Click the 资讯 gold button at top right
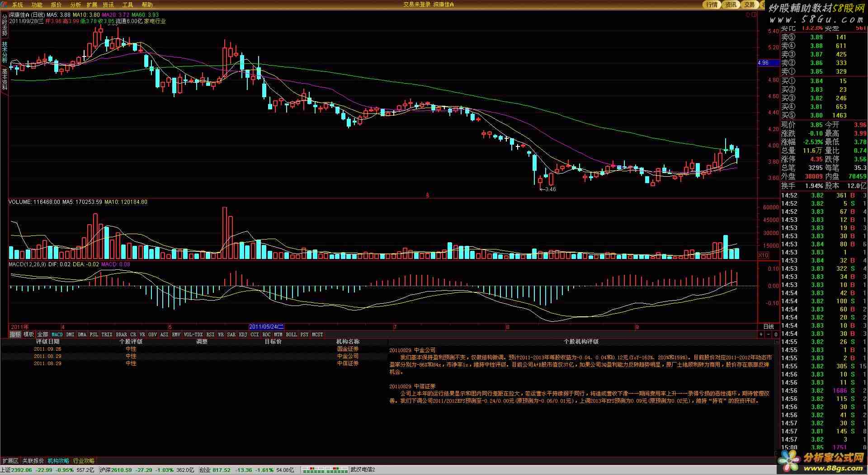Screen dimensions: 868x475 point(731,5)
